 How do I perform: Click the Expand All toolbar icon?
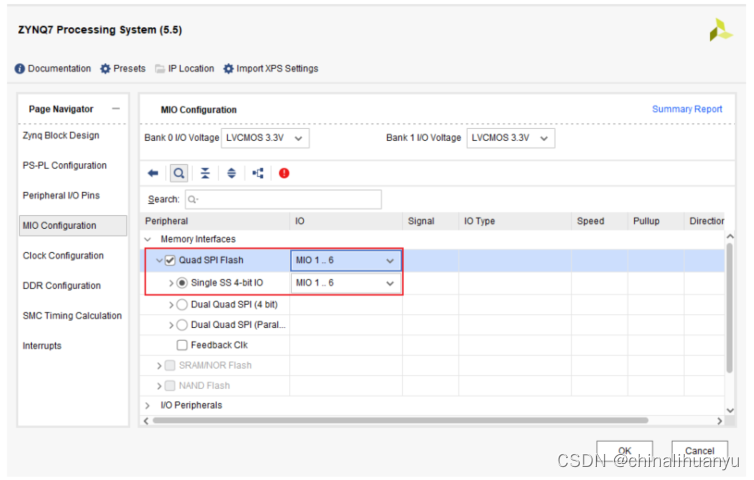231,173
